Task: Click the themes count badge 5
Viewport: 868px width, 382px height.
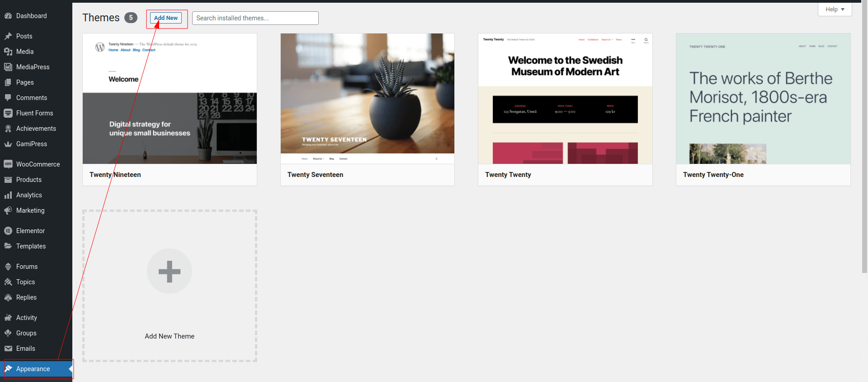Action: coord(131,18)
